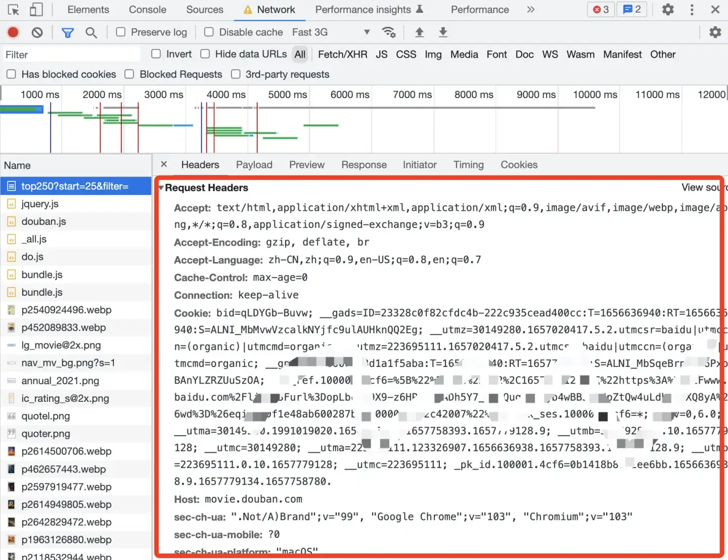This screenshot has width=728, height=560.
Task: Click the overview timeline at 5000 ms
Action: [288, 95]
